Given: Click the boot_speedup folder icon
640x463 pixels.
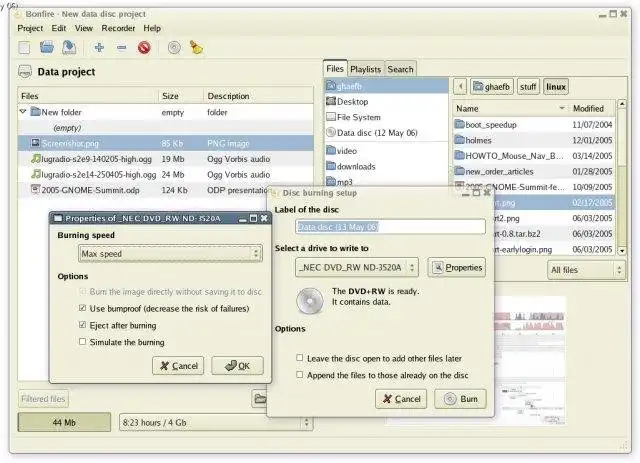Looking at the screenshot, I should point(460,124).
